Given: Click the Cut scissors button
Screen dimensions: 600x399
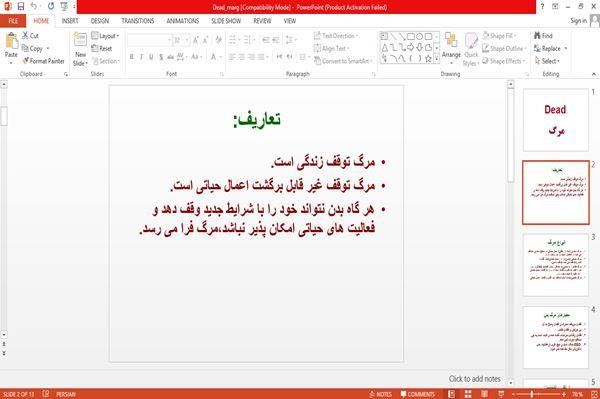Looking at the screenshot, I should coord(30,36).
